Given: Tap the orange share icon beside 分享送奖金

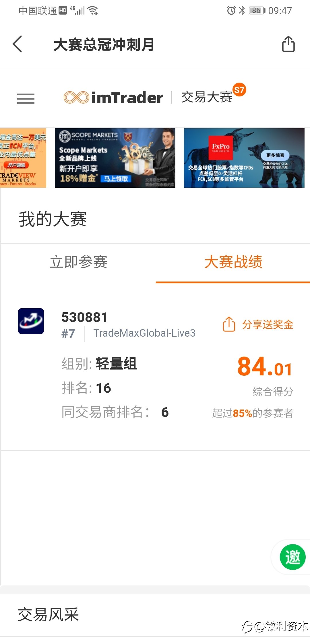Looking at the screenshot, I should coord(229,324).
